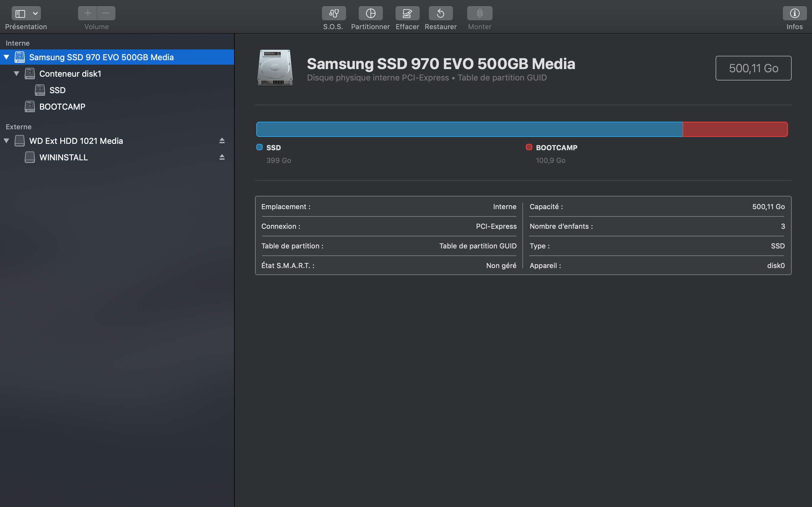This screenshot has height=507, width=812.
Task: Click the S.O.S. first aid icon
Action: 334,13
